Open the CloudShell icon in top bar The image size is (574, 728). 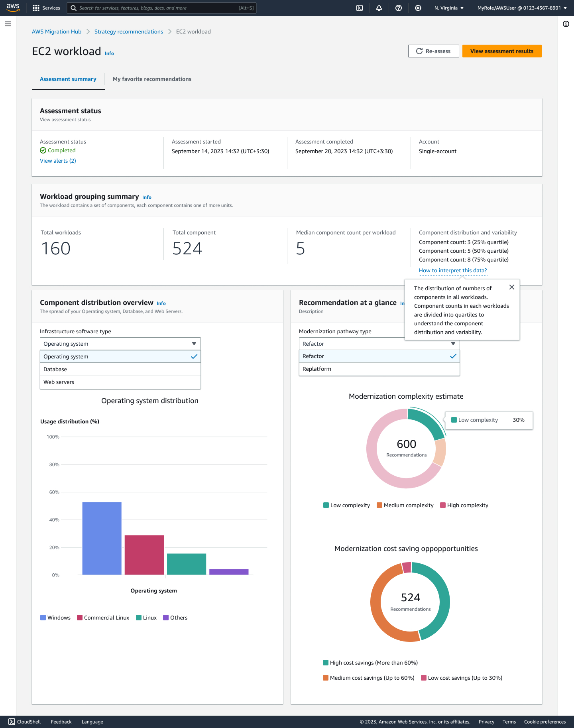(360, 8)
